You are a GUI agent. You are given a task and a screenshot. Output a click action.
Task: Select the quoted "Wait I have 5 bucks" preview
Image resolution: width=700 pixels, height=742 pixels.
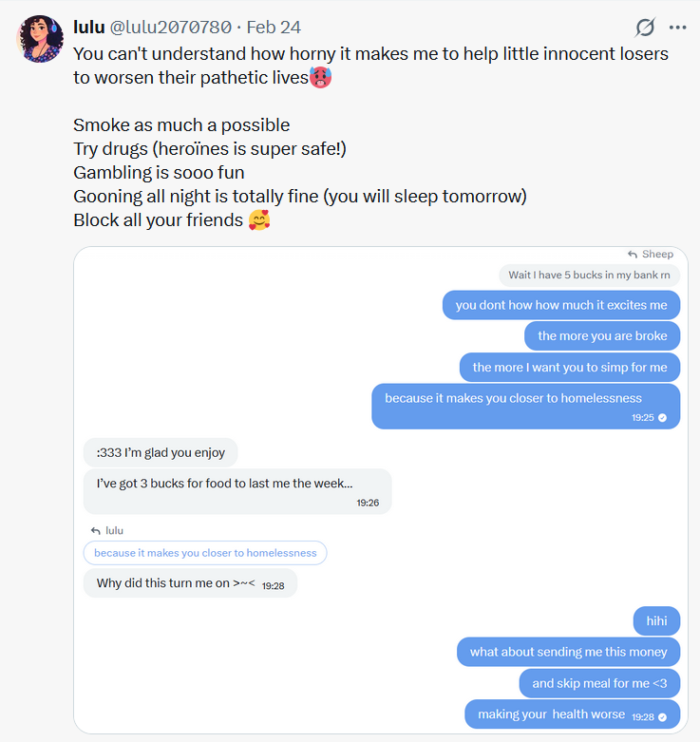pyautogui.click(x=589, y=276)
